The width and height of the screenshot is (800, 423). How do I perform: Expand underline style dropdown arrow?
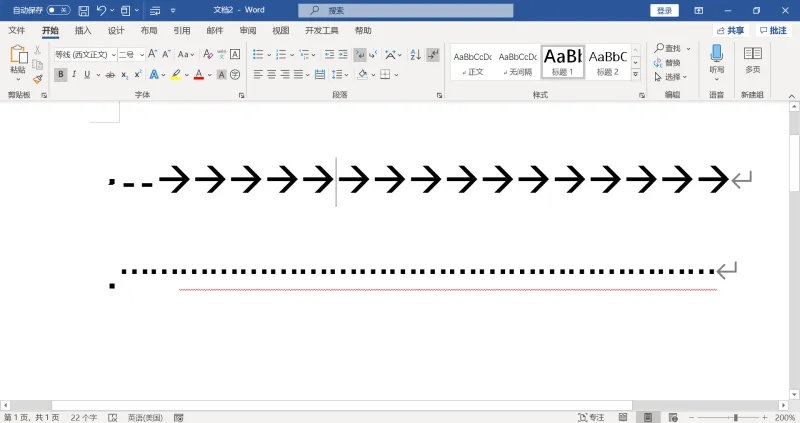[98, 75]
